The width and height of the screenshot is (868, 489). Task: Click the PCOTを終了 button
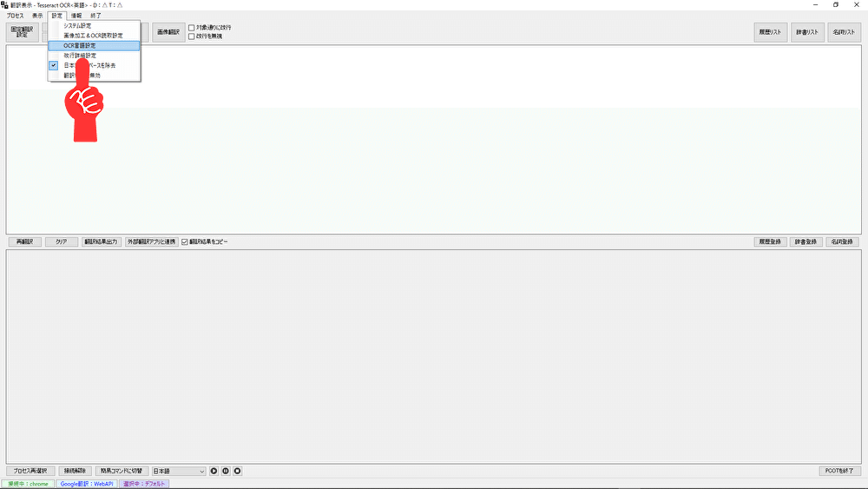click(839, 471)
